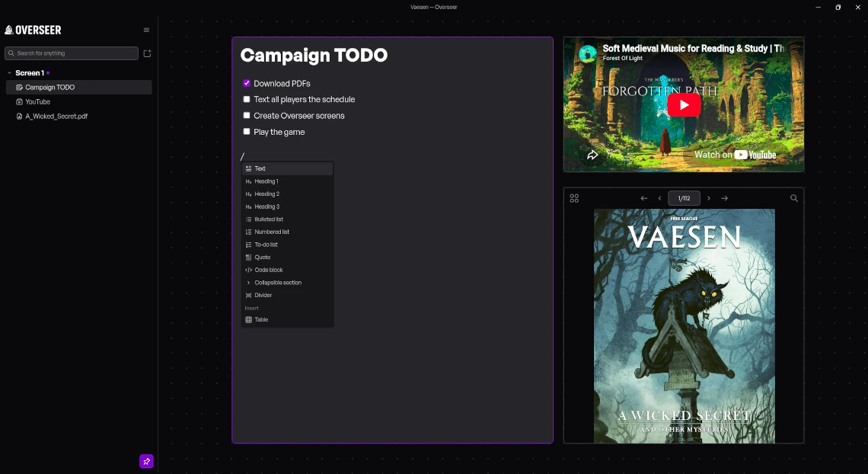This screenshot has height=474, width=868.
Task: Choose Text from slash menu
Action: 287,168
